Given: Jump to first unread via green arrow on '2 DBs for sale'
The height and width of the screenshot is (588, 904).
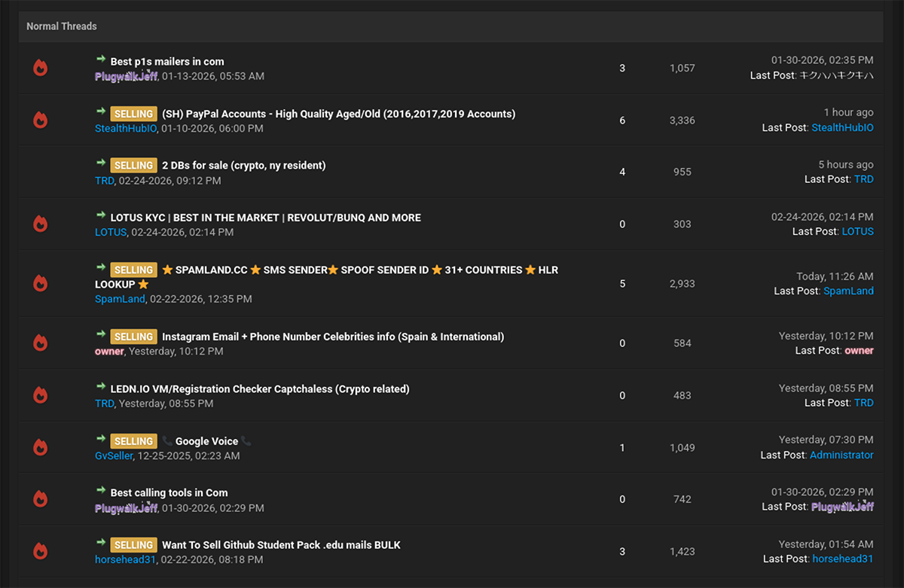Looking at the screenshot, I should pos(101,163).
